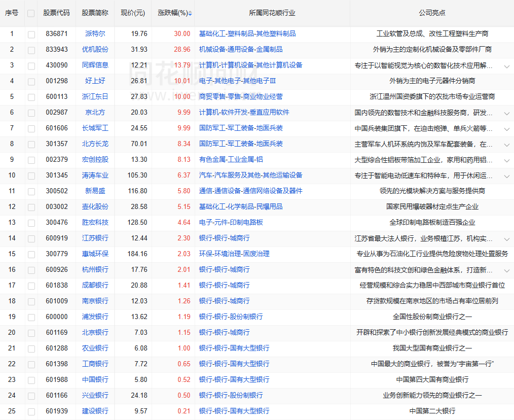
Task: Tick the select-all checkbox in the header
Action: [x=31, y=14]
